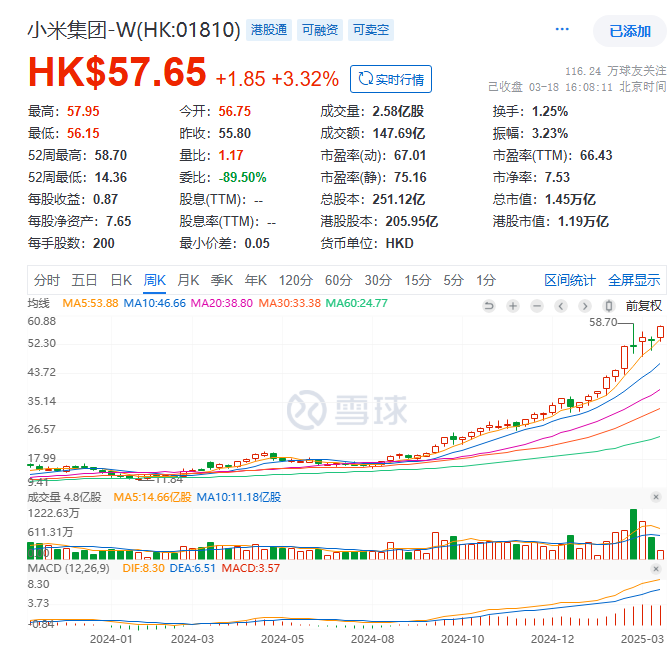
Task: Zoom out chart with minus icon
Action: [x=537, y=306]
